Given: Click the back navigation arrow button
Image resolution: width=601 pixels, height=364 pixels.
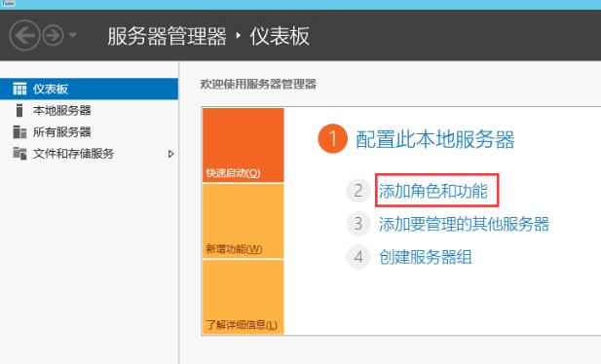Looking at the screenshot, I should (24, 36).
